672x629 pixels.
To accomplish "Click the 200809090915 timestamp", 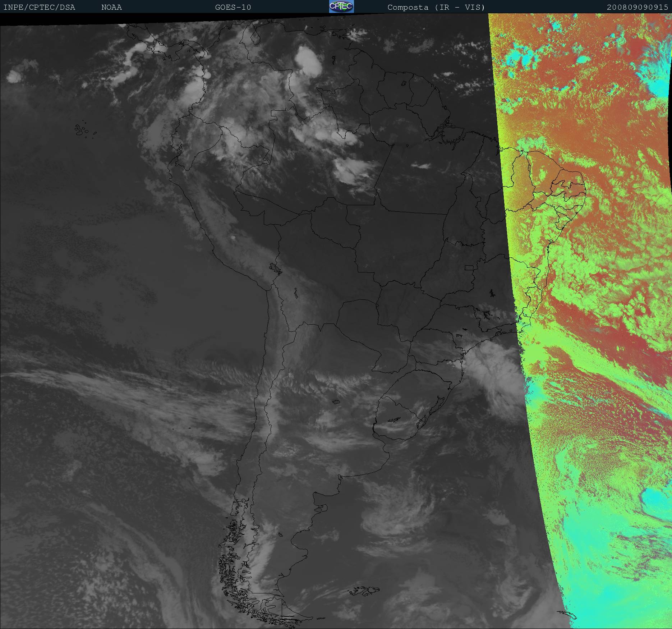I will (637, 7).
